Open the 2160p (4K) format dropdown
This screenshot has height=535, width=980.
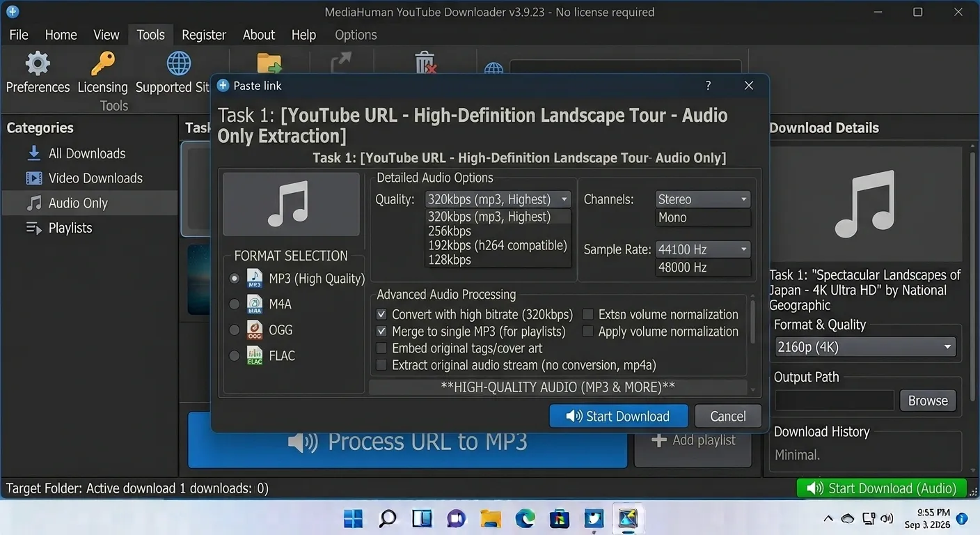click(x=865, y=347)
